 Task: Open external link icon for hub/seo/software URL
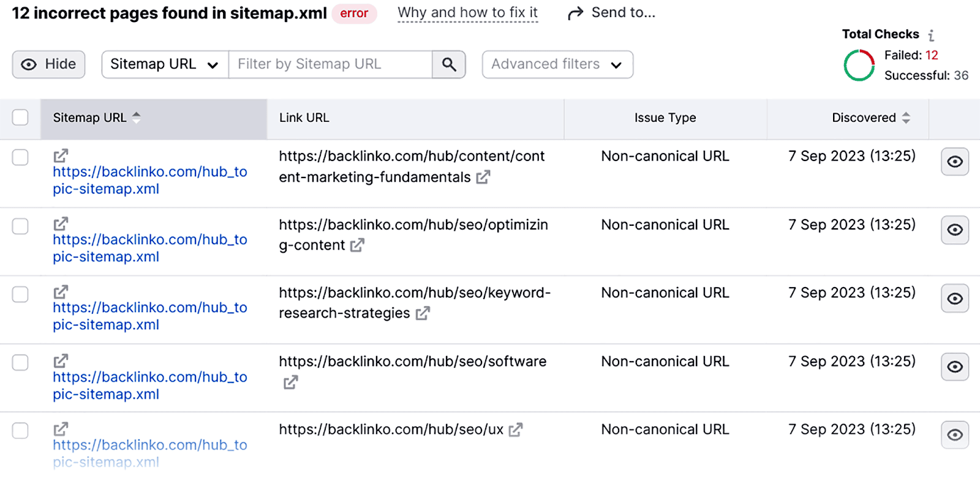[x=290, y=382]
